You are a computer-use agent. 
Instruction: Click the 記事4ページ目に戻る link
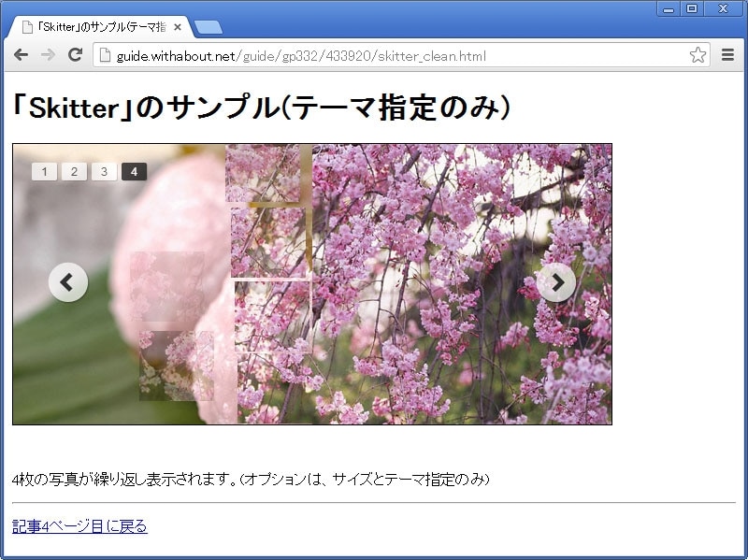[x=79, y=526]
